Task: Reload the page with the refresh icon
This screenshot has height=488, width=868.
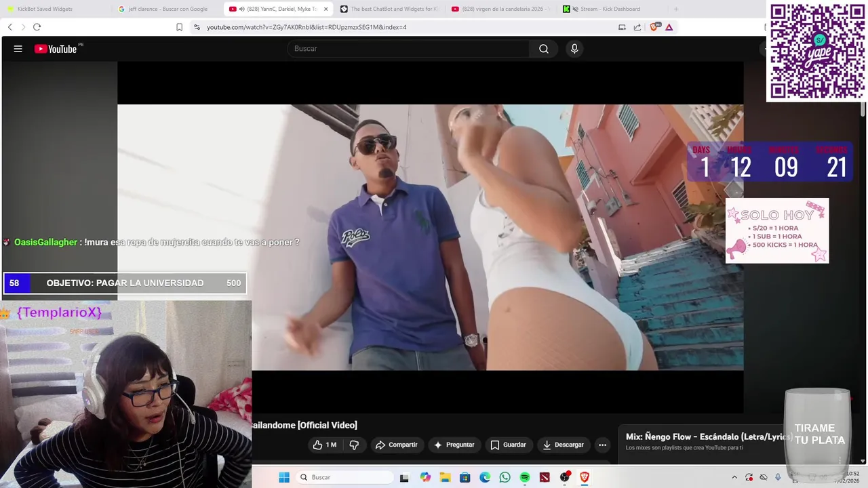Action: point(37,27)
